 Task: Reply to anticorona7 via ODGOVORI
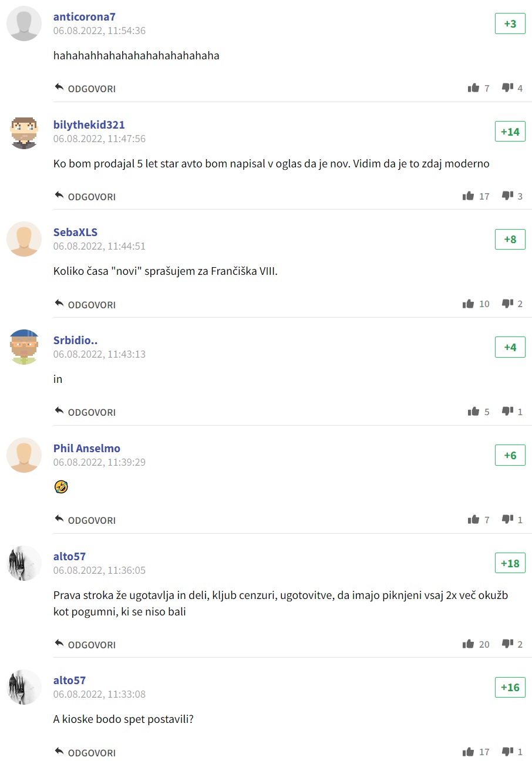(x=85, y=89)
